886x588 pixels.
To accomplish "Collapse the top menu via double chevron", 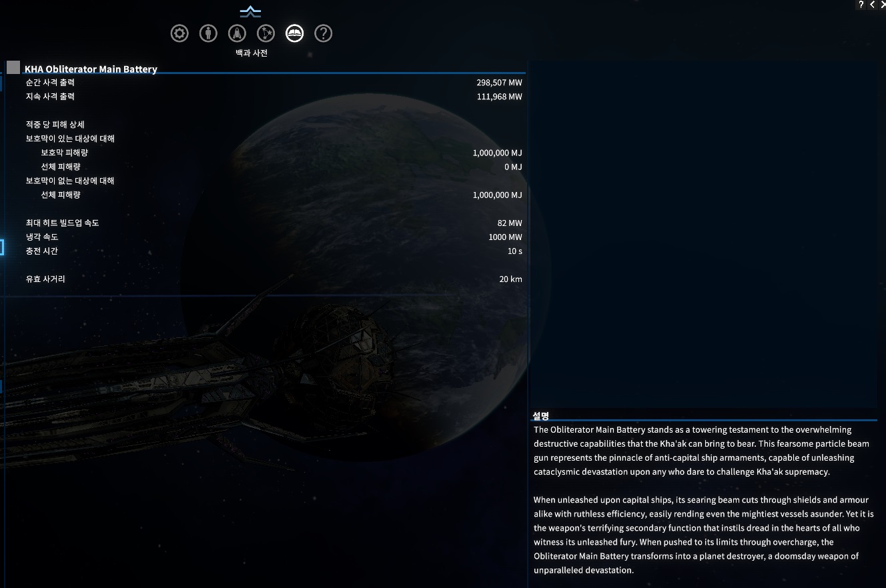I will (x=251, y=11).
